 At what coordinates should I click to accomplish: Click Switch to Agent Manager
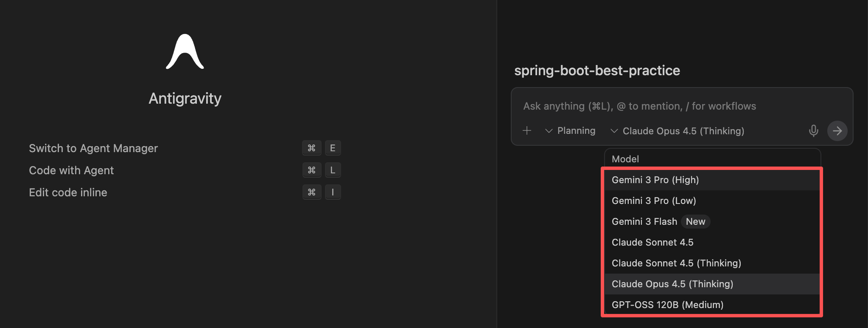point(93,148)
